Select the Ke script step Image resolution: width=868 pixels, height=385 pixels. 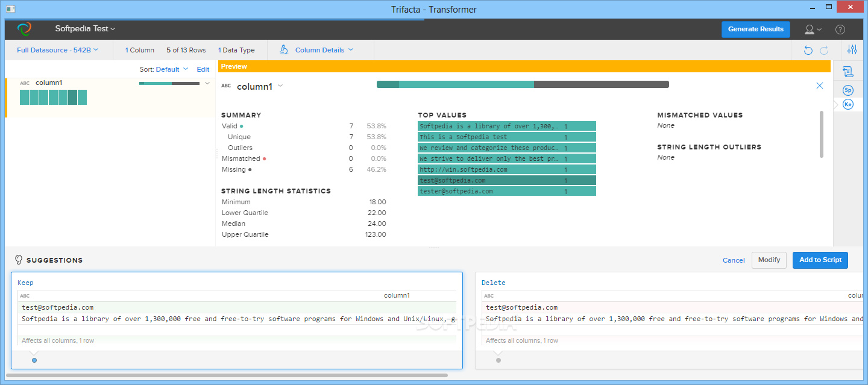848,104
